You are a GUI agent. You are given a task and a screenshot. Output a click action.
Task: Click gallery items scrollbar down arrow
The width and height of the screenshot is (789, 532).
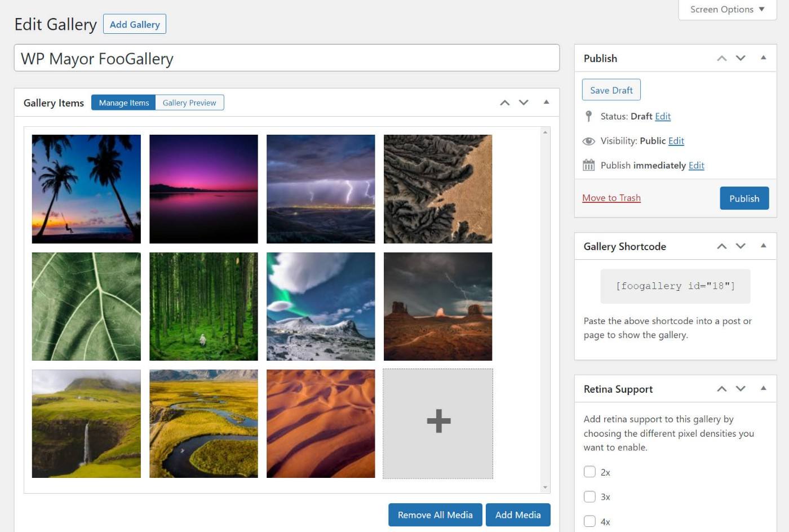pos(545,487)
